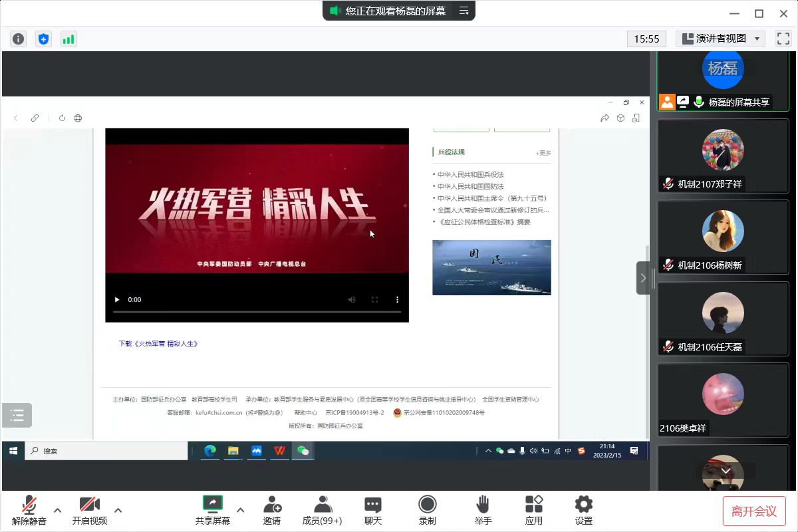This screenshot has width=798, height=532.
Task: Select participant tile 2106樊卓祥
Action: click(723, 400)
